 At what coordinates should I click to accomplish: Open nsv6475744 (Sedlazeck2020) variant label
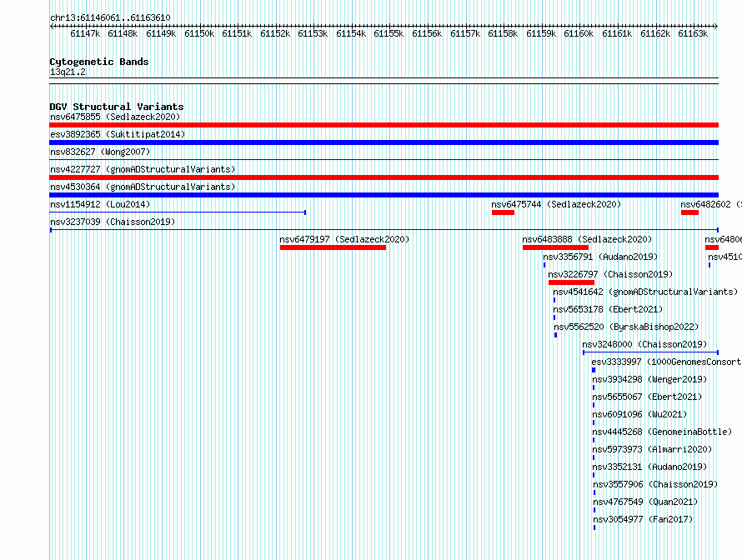[556, 204]
